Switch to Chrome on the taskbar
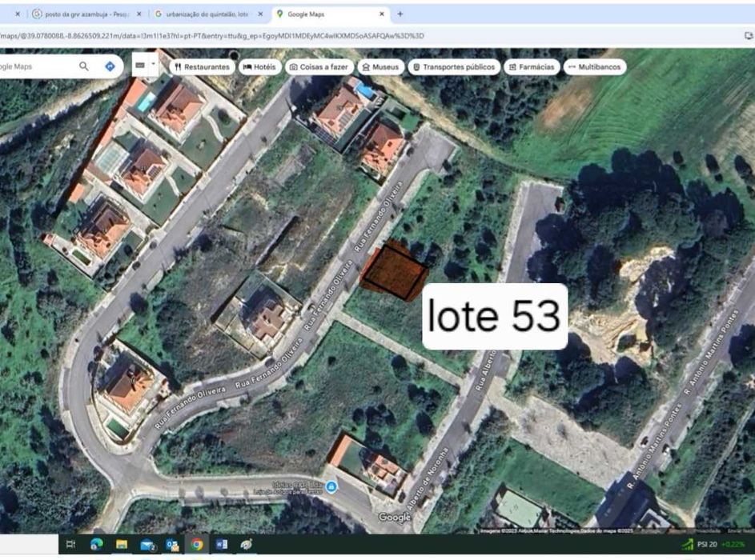The height and width of the screenshot is (560, 755). tap(197, 545)
